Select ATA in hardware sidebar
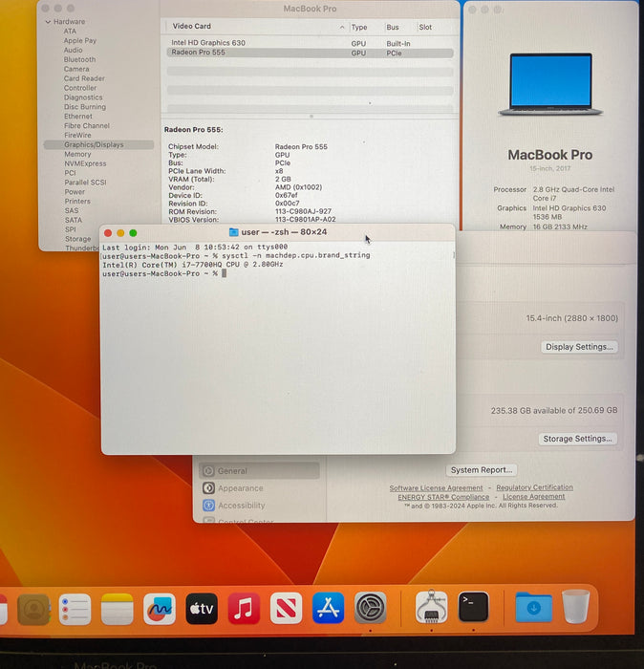The height and width of the screenshot is (669, 644). click(70, 32)
